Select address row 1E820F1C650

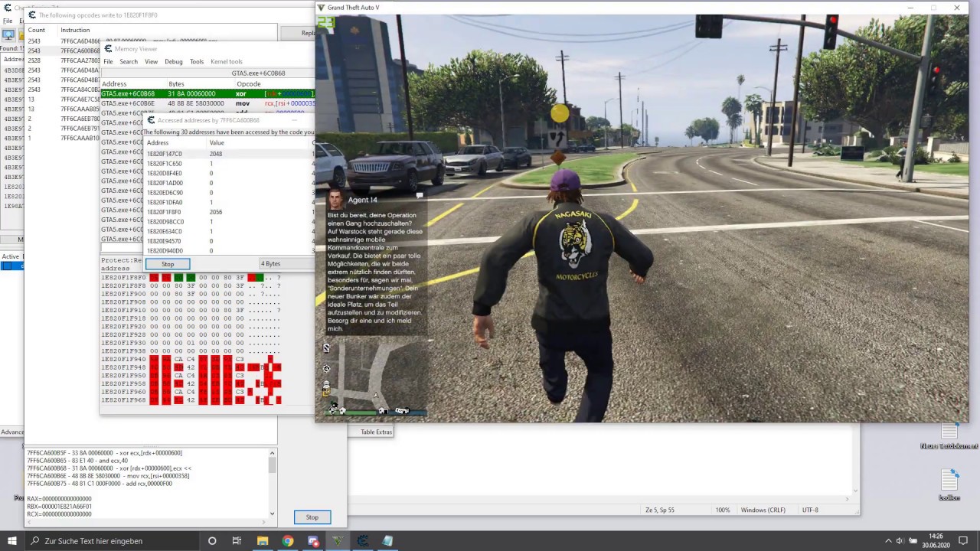pos(229,164)
